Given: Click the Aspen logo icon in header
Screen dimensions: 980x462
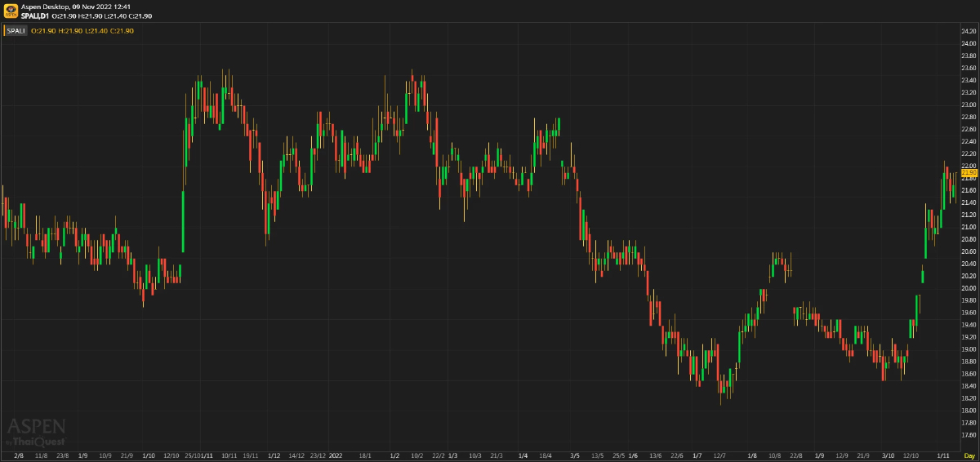Looking at the screenshot, I should pos(11,11).
